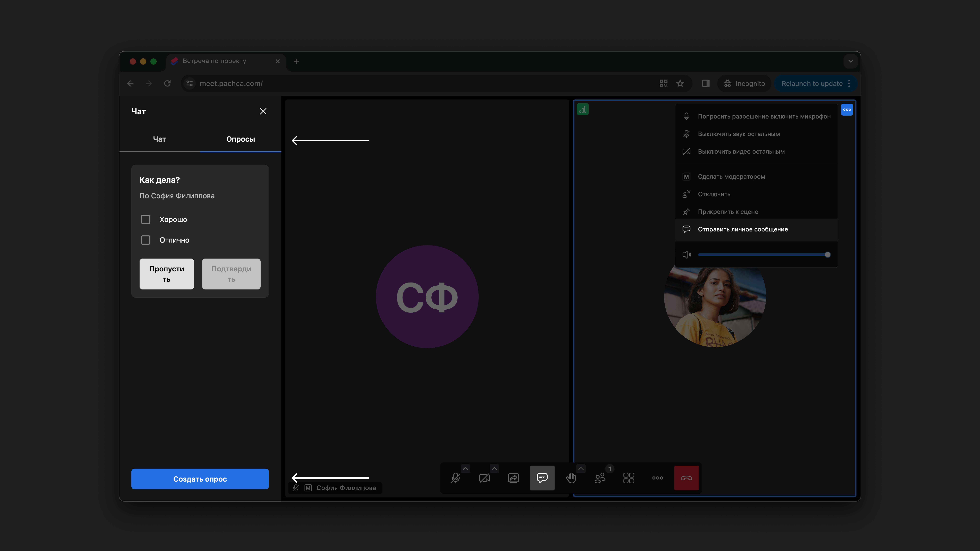Click the blue three-dots participant menu icon
980x551 pixels.
pyautogui.click(x=847, y=110)
